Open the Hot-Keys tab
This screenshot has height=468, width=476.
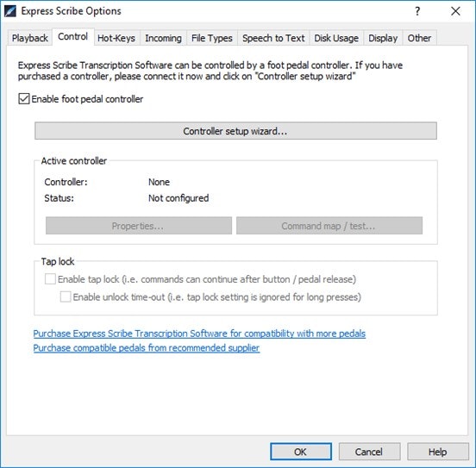pos(116,38)
